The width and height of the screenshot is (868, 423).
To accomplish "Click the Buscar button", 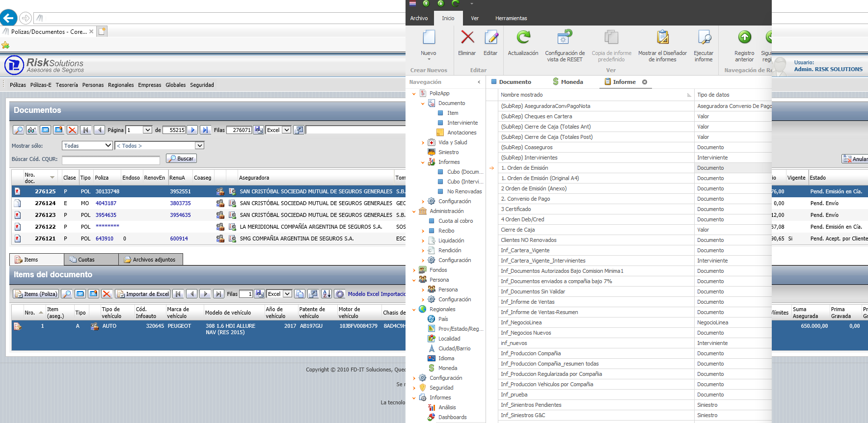I will pos(181,159).
